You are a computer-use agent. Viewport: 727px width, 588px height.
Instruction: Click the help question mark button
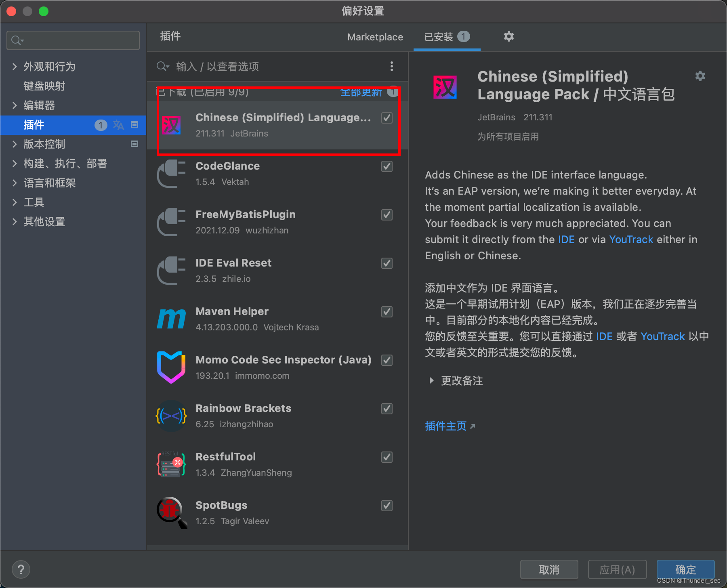[21, 570]
